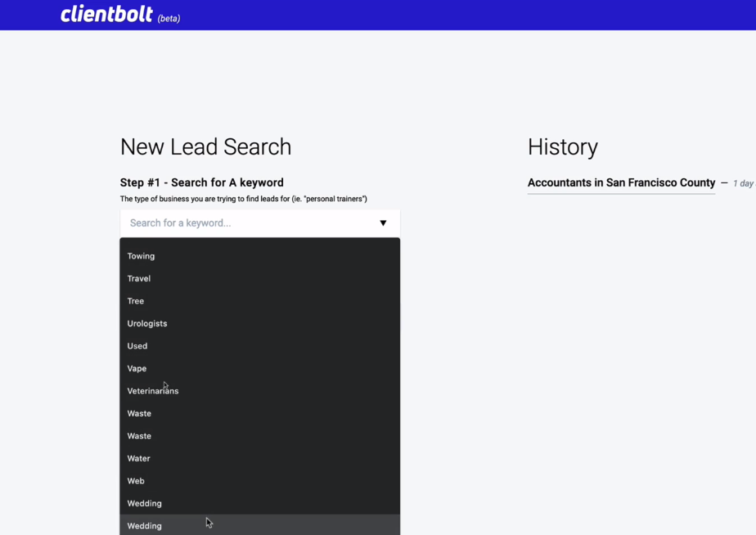Click the New Lead Search heading
The height and width of the screenshot is (535, 756).
click(206, 147)
